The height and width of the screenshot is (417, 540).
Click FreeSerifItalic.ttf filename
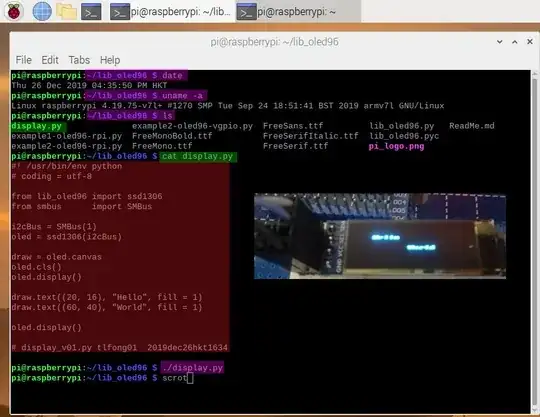click(311, 136)
